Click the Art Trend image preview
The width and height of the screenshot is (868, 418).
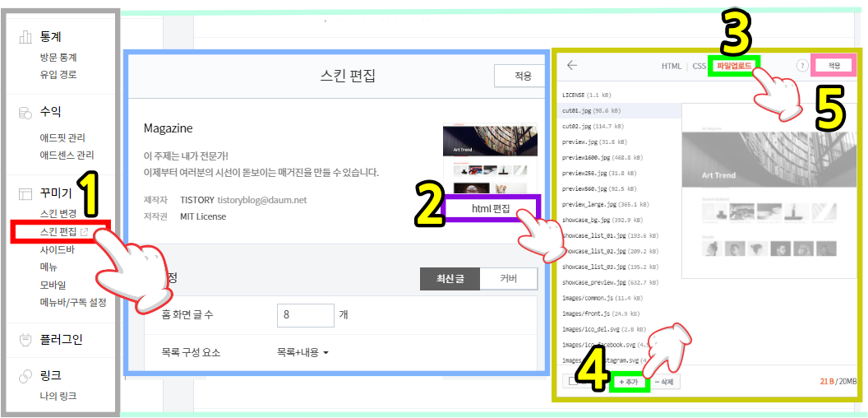pyautogui.click(x=769, y=190)
